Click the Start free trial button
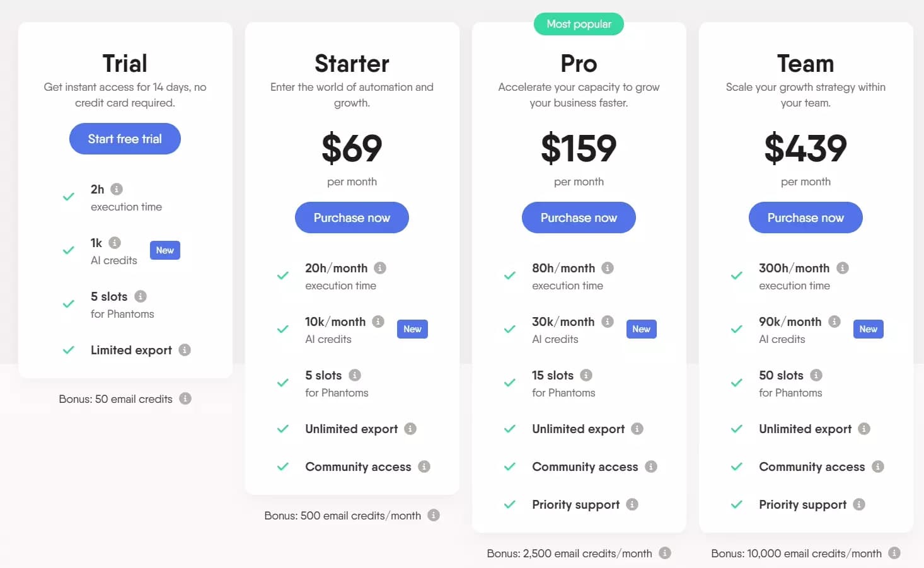The height and width of the screenshot is (568, 924). pos(124,139)
